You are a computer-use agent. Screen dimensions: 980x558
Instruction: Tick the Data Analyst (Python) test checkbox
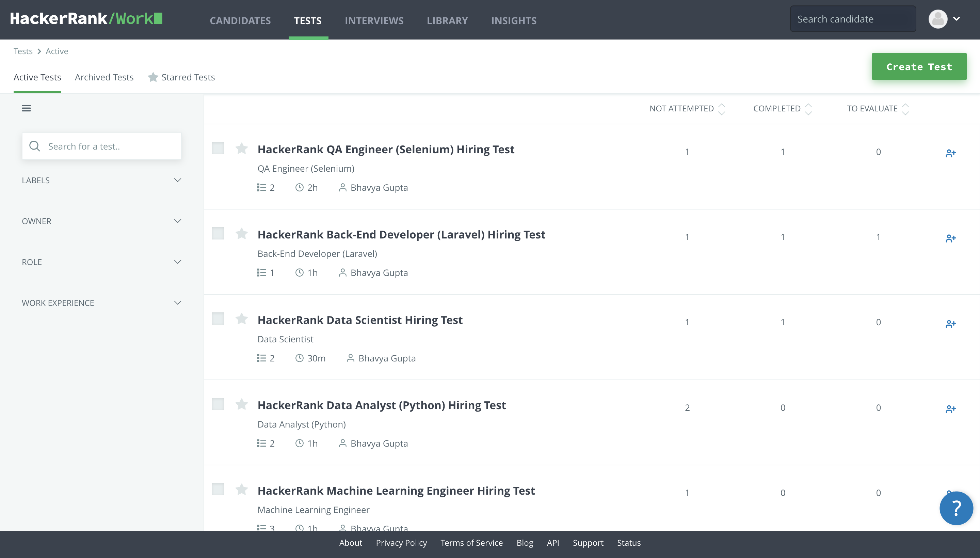(x=218, y=404)
